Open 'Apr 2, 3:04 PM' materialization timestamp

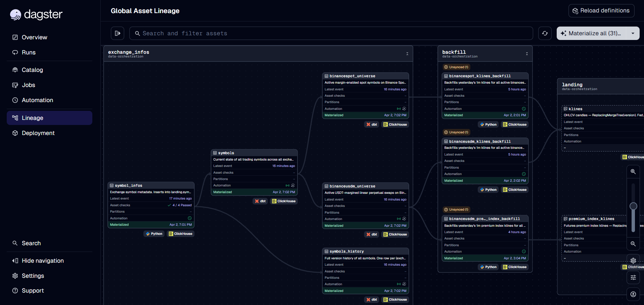515,258
